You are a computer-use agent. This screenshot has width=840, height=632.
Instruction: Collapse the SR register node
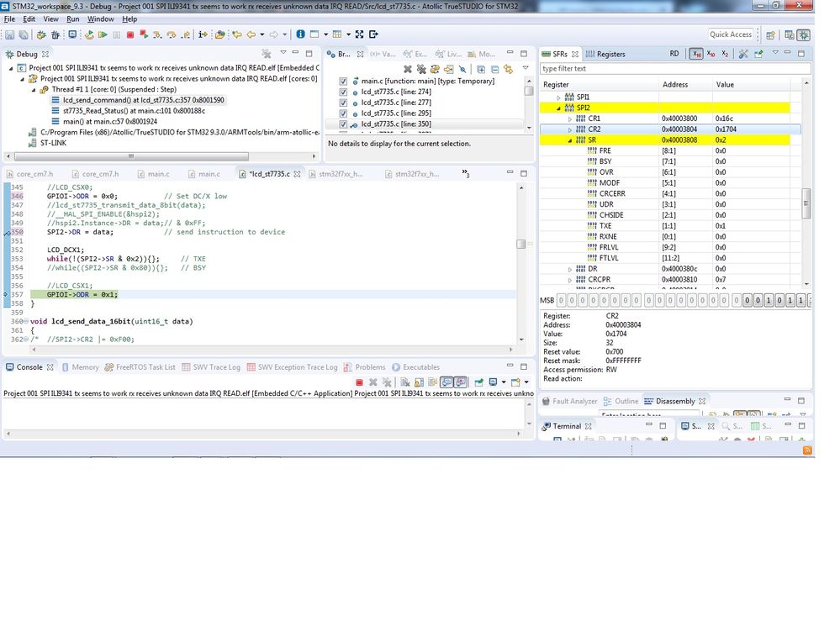pyautogui.click(x=570, y=140)
